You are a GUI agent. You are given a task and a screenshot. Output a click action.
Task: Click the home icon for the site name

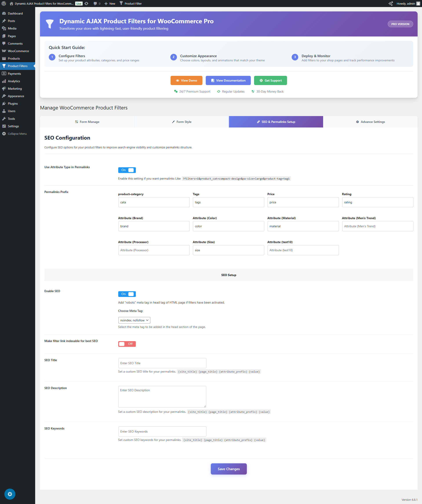(11, 4)
